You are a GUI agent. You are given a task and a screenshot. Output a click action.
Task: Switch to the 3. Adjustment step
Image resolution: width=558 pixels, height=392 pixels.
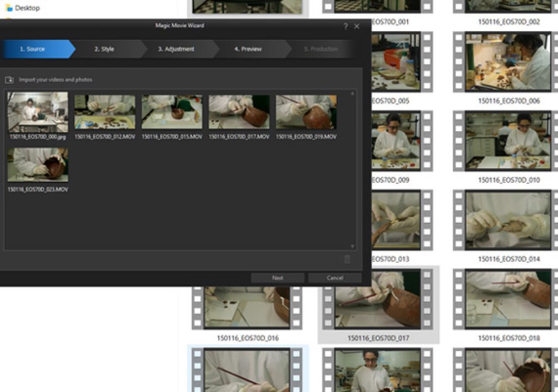[x=179, y=49]
